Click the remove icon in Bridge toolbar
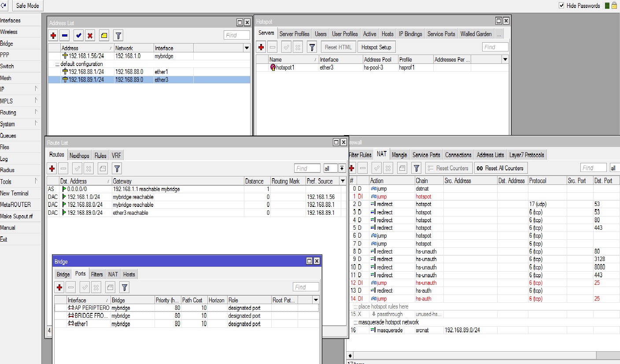620x364 pixels. tap(71, 287)
